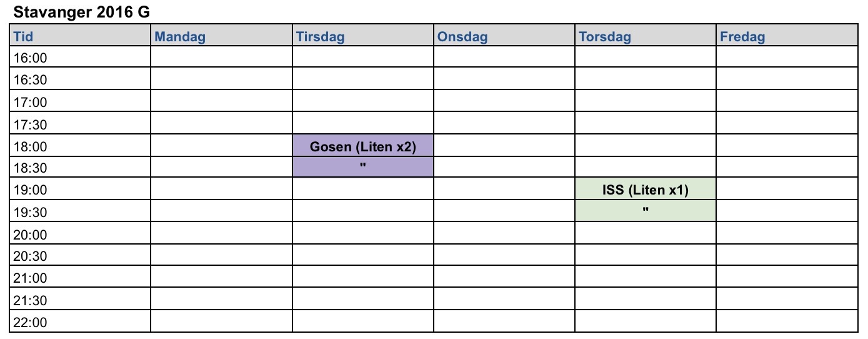Select the Onsdag header cell

pos(504,36)
